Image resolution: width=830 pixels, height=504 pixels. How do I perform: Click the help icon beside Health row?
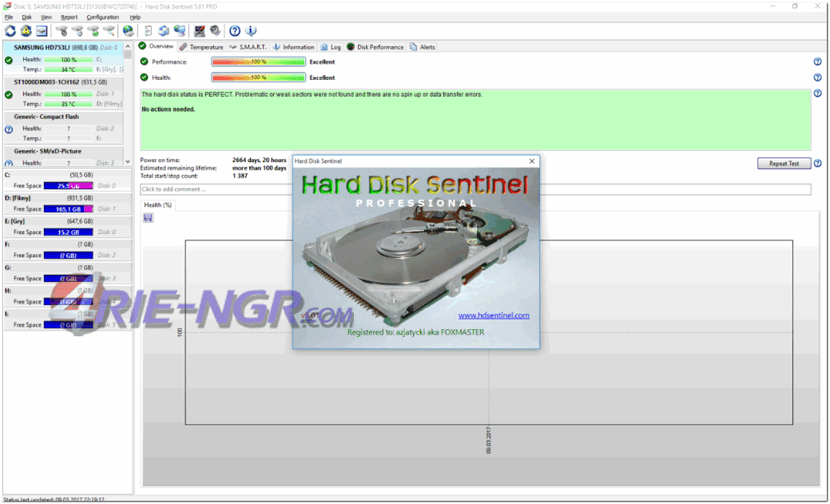818,77
